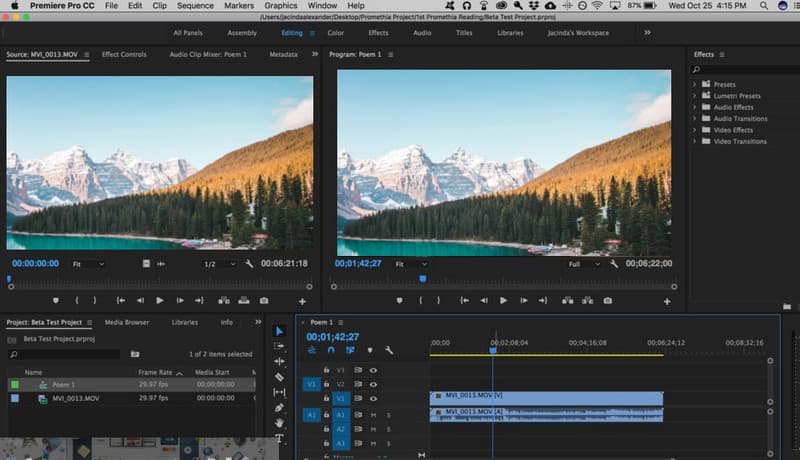This screenshot has width=800, height=460.
Task: Open Program monitor button editor plus
Action: point(667,302)
